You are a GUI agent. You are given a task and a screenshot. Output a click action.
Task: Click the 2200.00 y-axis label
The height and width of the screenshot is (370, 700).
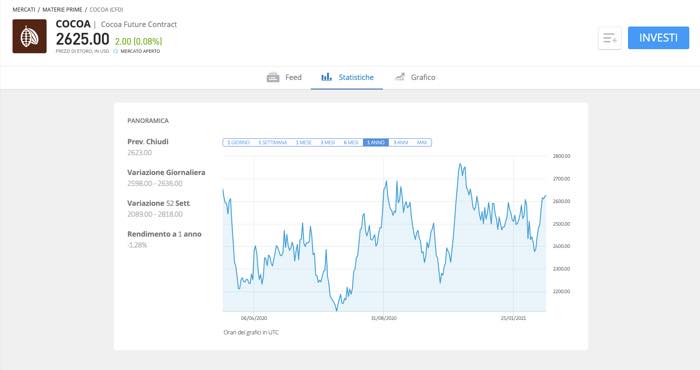click(x=561, y=291)
